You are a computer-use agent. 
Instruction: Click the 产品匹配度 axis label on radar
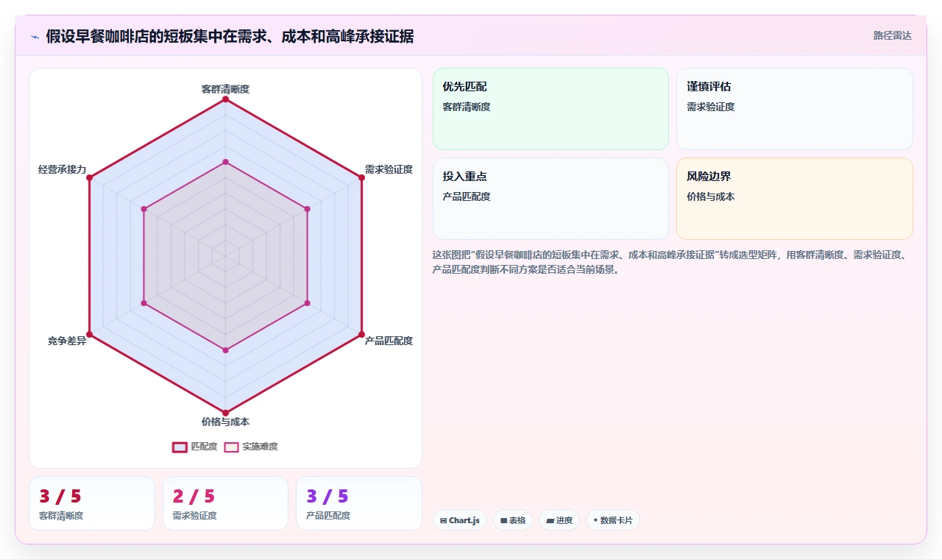tap(389, 341)
